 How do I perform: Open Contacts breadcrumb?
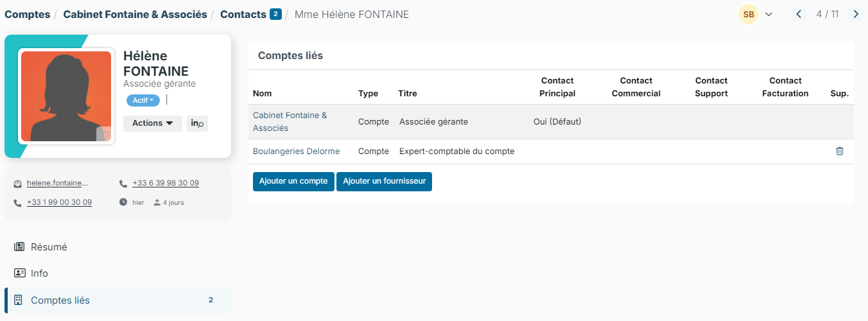pos(243,14)
